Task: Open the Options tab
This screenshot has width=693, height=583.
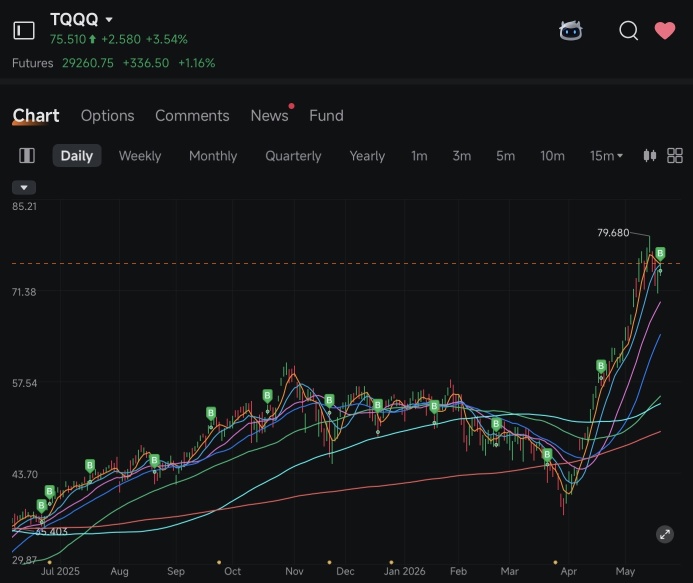Action: click(107, 115)
